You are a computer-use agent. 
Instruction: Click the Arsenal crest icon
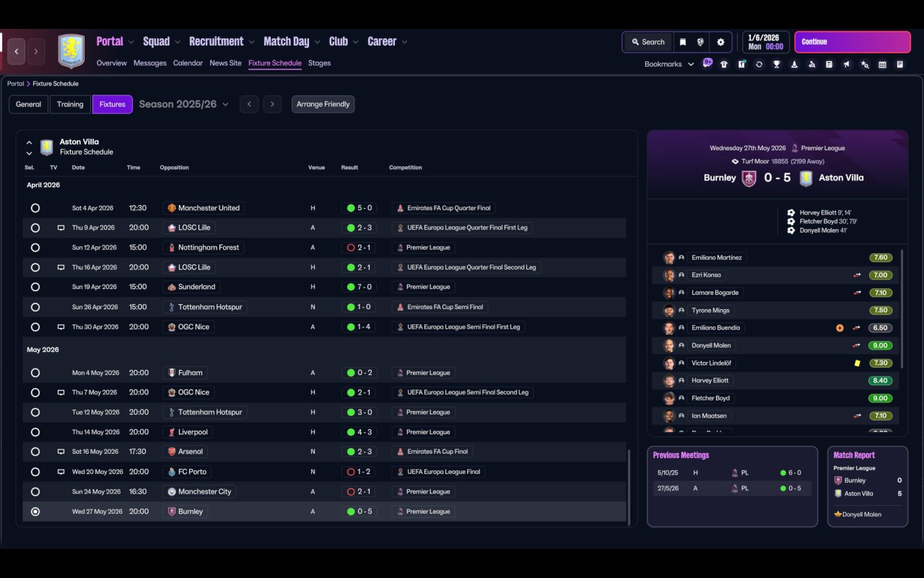(171, 452)
